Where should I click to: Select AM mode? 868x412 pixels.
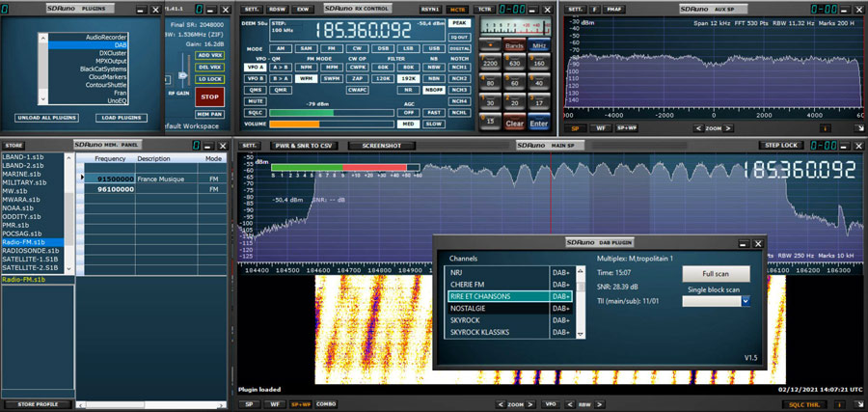[x=281, y=49]
